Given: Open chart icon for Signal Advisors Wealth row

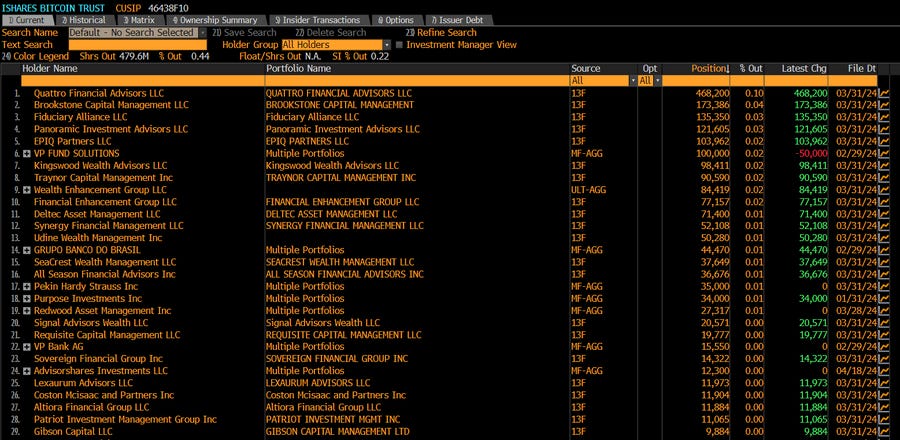Looking at the screenshot, I should click(x=884, y=322).
